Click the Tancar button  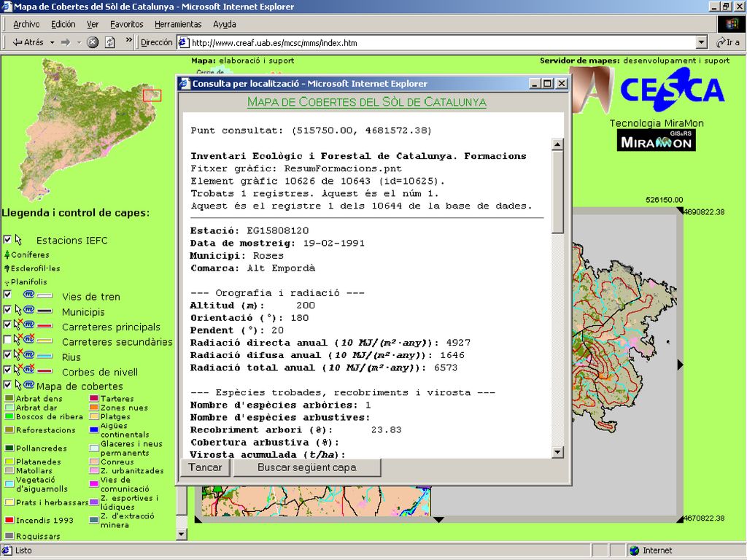[x=205, y=467]
